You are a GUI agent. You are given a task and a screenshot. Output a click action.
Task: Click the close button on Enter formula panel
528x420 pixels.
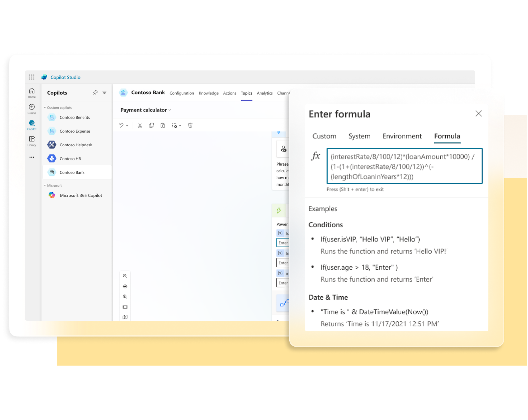tap(478, 113)
